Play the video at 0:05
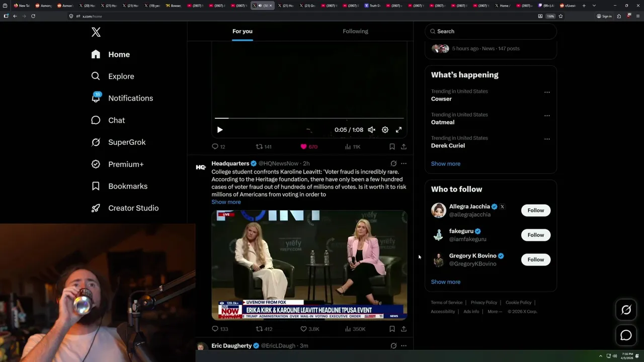Image resolution: width=644 pixels, height=362 pixels. pos(220,130)
